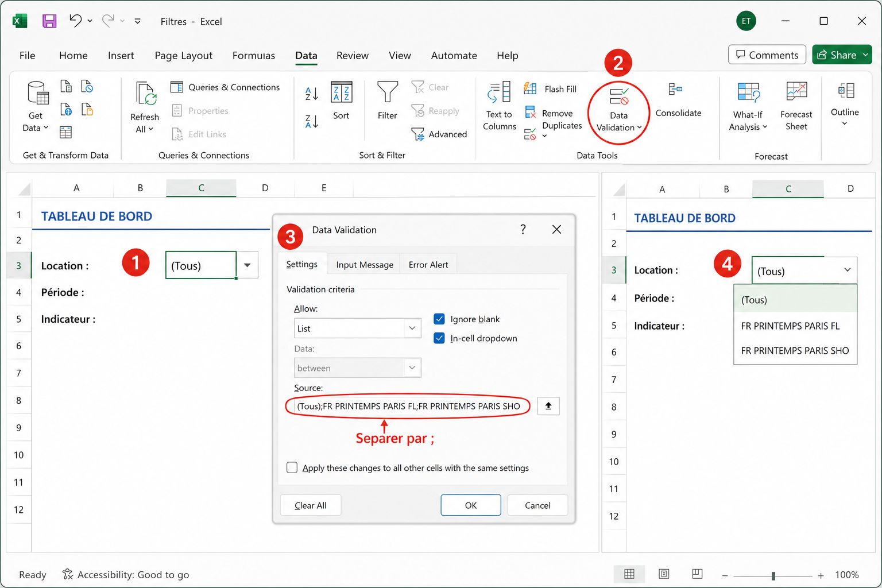
Task: Select column D header in left sheet
Action: point(265,188)
